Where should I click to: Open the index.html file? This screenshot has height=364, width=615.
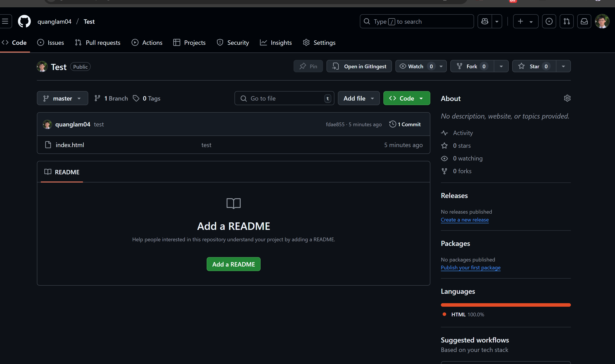(x=70, y=145)
